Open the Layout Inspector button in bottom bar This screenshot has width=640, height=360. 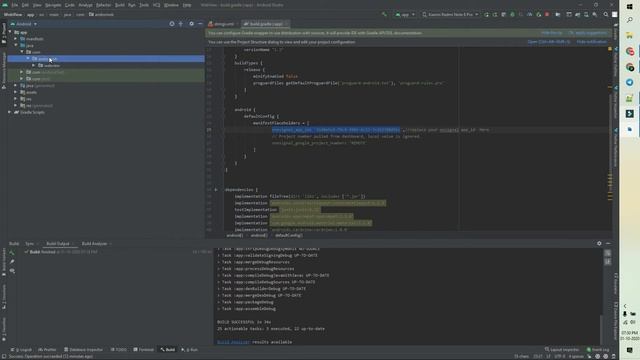click(x=562, y=350)
